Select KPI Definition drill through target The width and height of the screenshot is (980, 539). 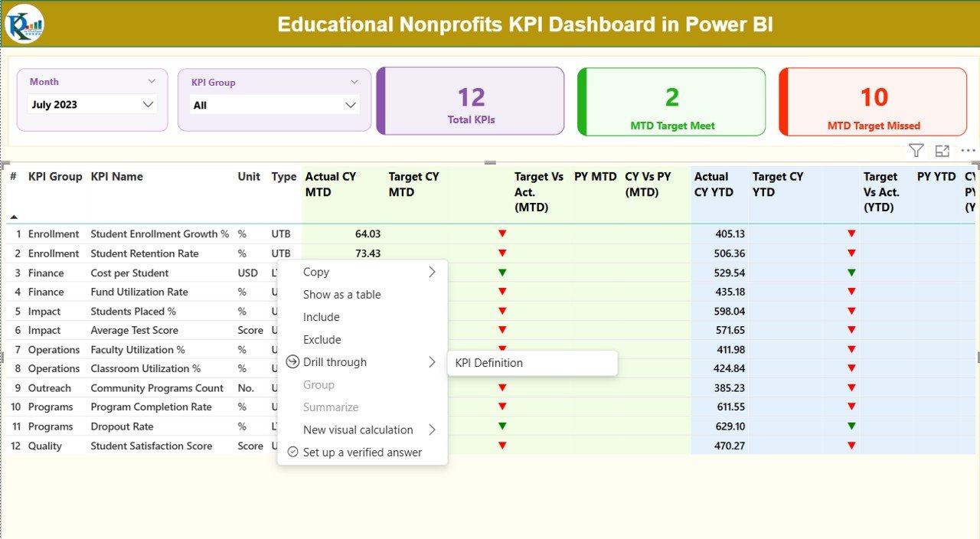coord(489,363)
